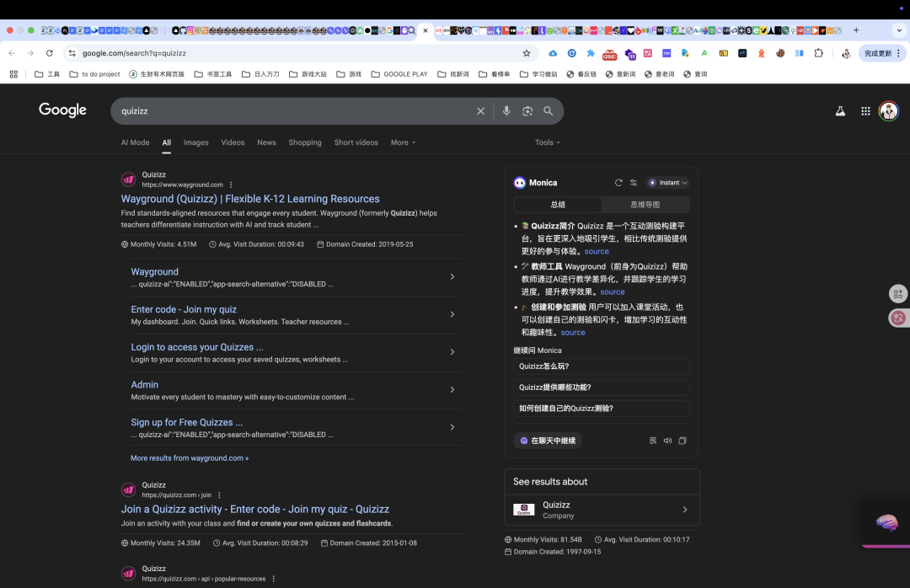Switch to Videos results

point(233,142)
